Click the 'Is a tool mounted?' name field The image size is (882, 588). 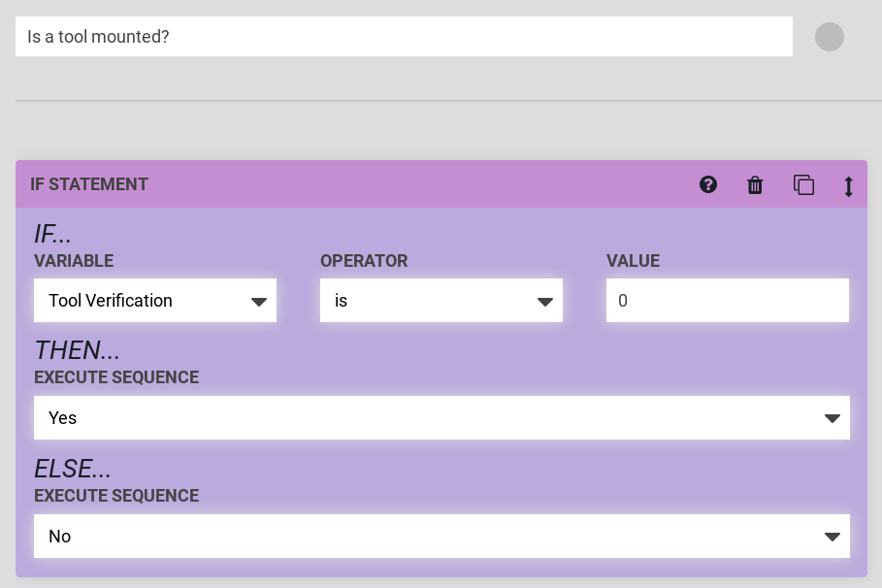(x=404, y=37)
